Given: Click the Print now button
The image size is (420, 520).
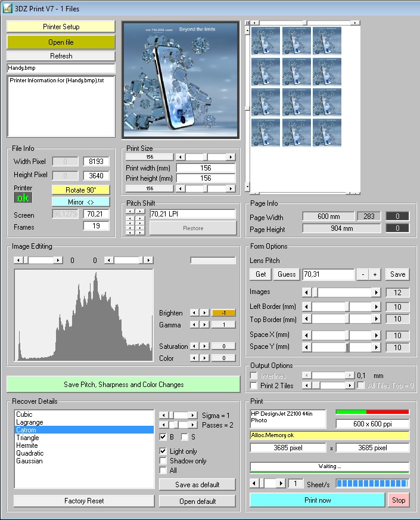Looking at the screenshot, I should click(x=317, y=500).
